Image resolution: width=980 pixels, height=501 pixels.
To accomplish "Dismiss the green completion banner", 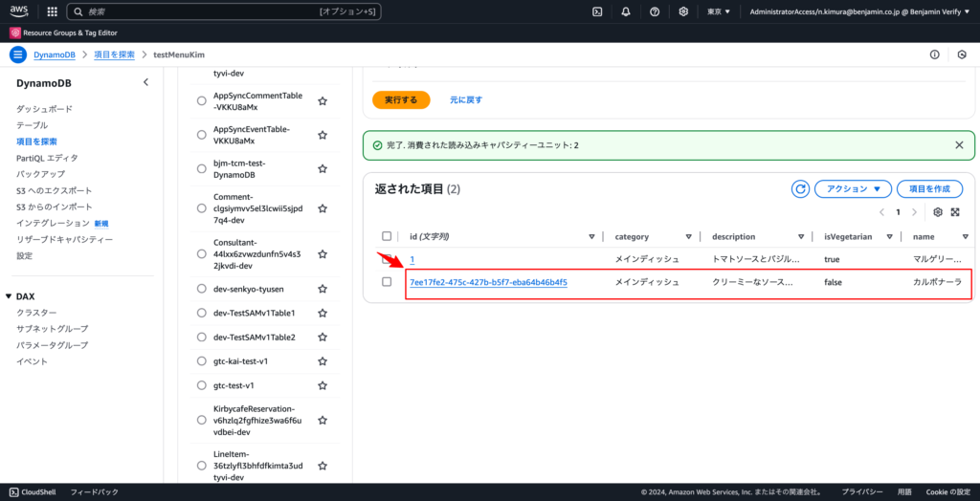I will pos(959,145).
